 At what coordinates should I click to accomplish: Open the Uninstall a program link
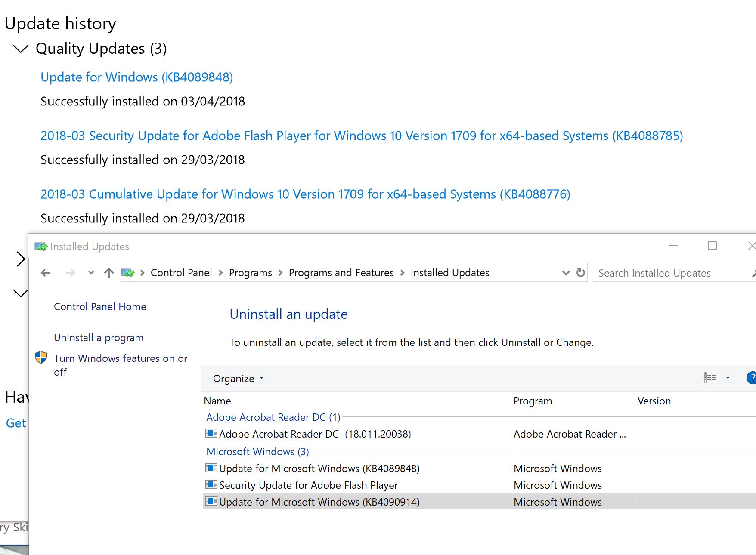point(99,338)
